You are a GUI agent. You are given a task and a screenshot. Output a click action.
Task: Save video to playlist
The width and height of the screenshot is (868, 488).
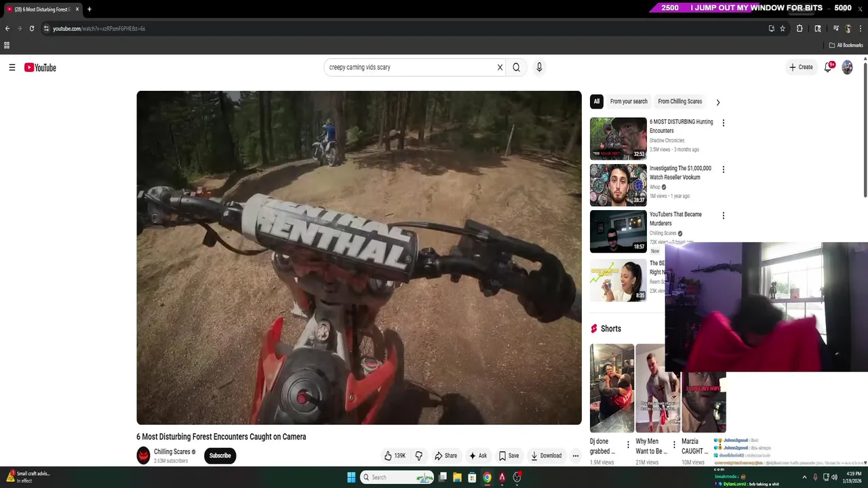coord(509,455)
